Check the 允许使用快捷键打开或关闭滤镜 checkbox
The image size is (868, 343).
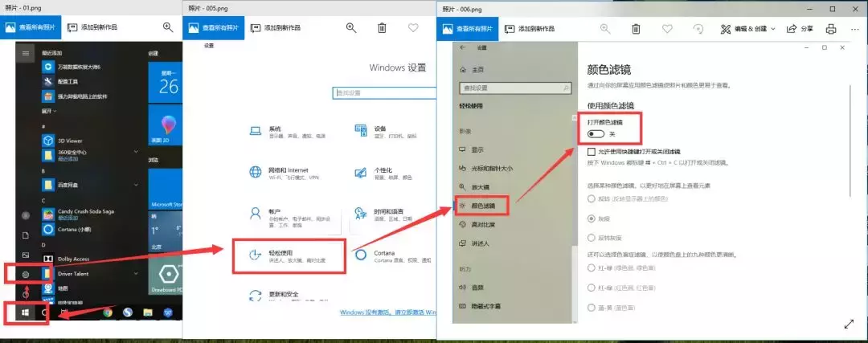592,152
